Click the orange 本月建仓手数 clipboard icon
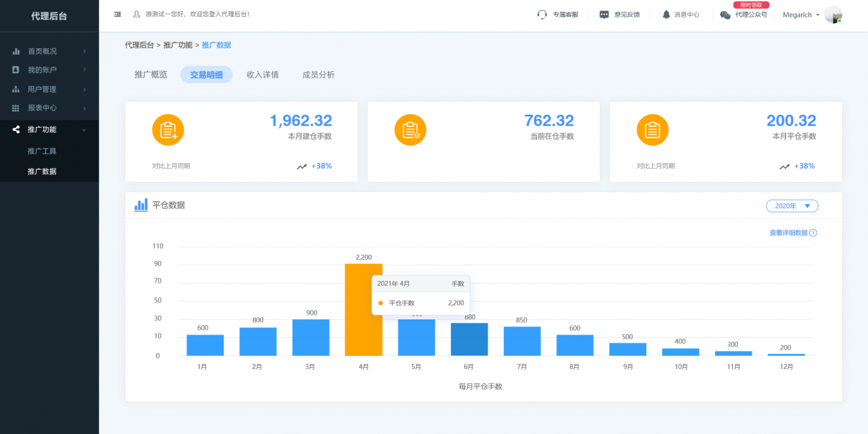This screenshot has width=868, height=434. pos(168,130)
